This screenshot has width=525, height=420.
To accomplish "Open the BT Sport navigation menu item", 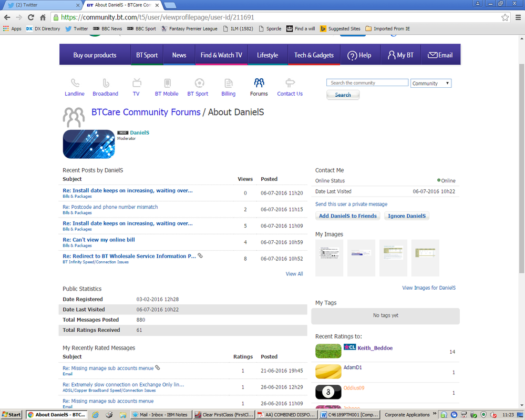I will 147,55.
